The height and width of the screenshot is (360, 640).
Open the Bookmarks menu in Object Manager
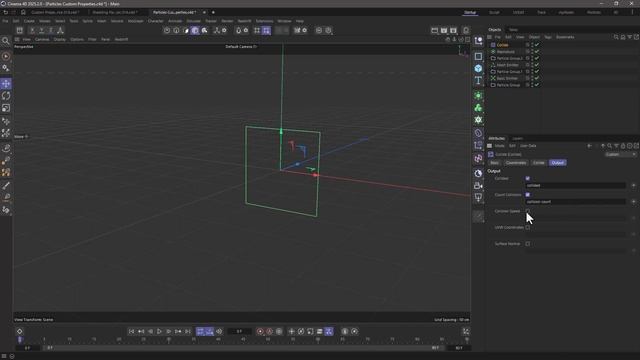pos(565,37)
